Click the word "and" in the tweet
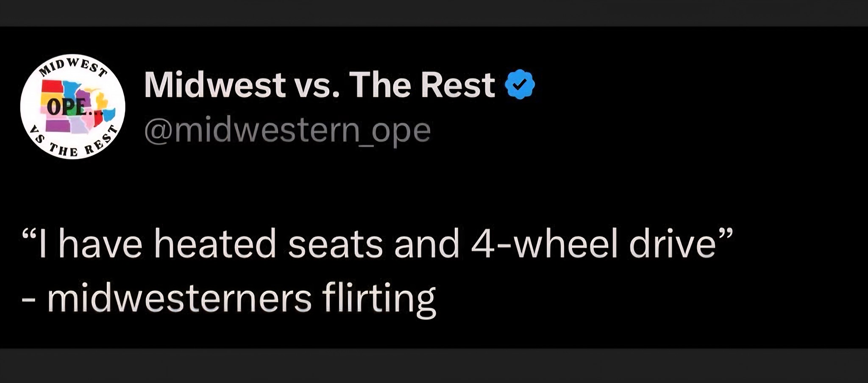868x383 pixels. (427, 244)
